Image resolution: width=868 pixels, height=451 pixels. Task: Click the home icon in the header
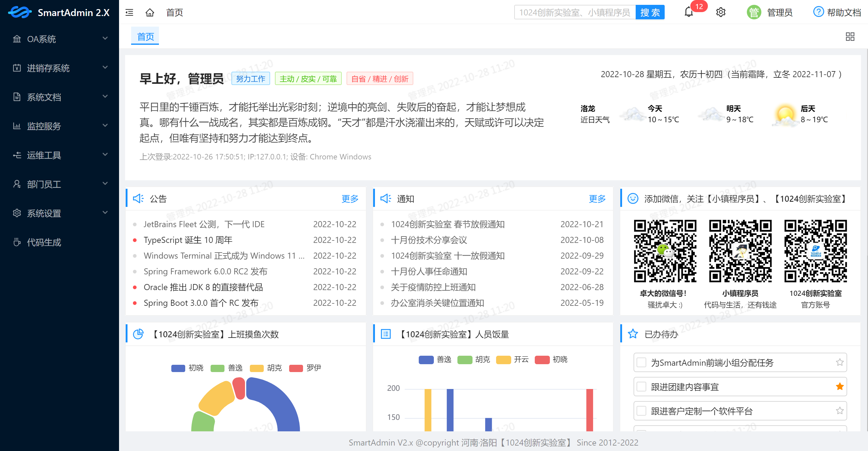coord(150,12)
